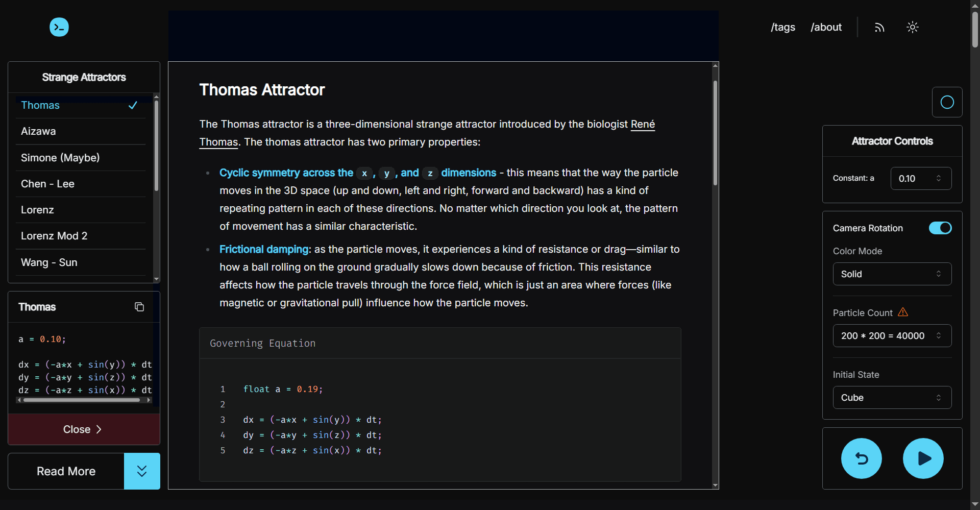Click the Close button
Screen dimensions: 980x510
[x=84, y=429]
